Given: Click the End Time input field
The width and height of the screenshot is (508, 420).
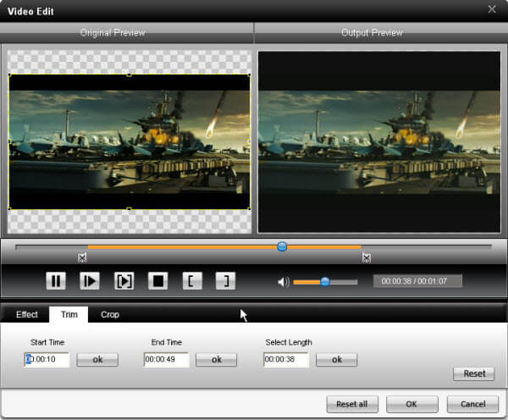Looking at the screenshot, I should click(x=167, y=359).
